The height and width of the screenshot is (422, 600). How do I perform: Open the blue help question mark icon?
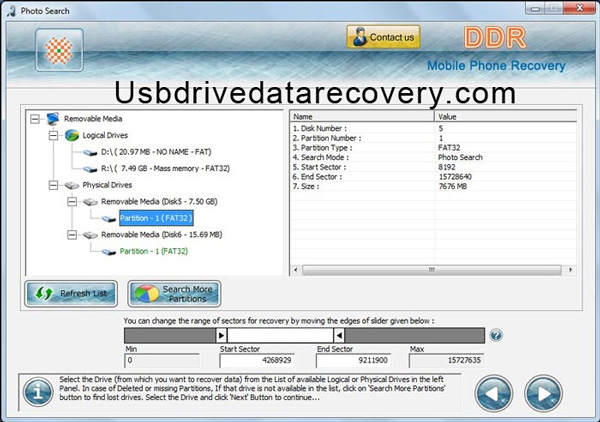pos(496,336)
